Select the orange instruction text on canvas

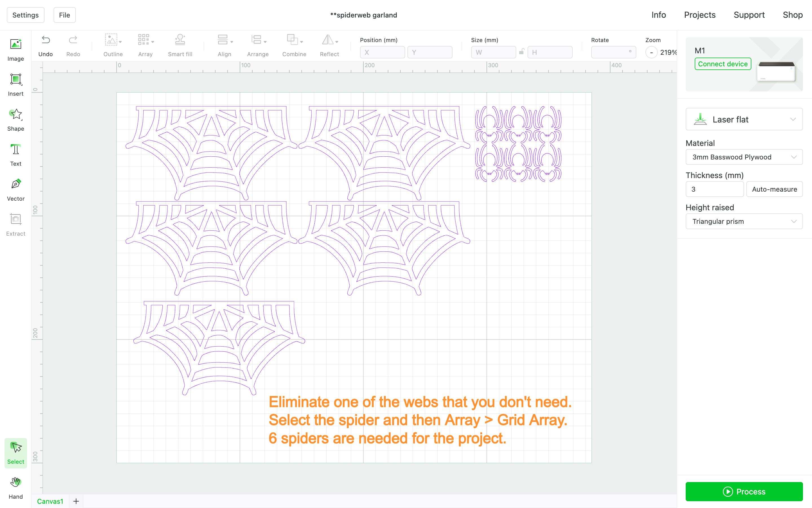pos(420,420)
